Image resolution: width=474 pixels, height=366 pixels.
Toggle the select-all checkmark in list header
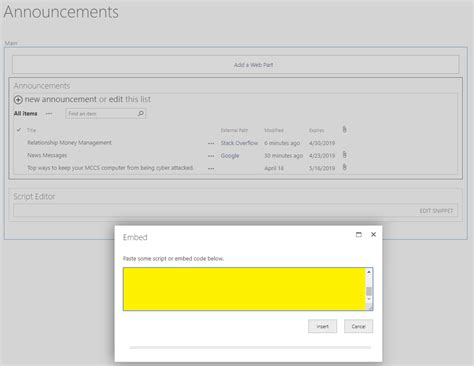[x=19, y=130]
